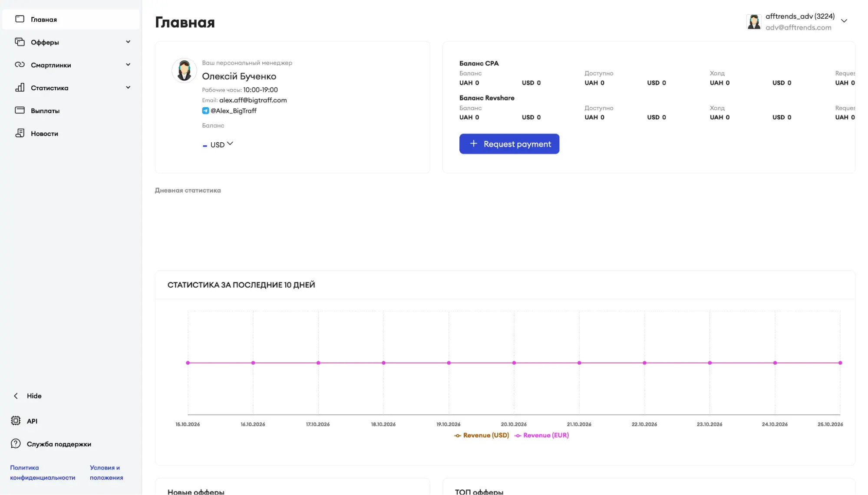Click the Request payment button
This screenshot has width=868, height=495.
[509, 144]
